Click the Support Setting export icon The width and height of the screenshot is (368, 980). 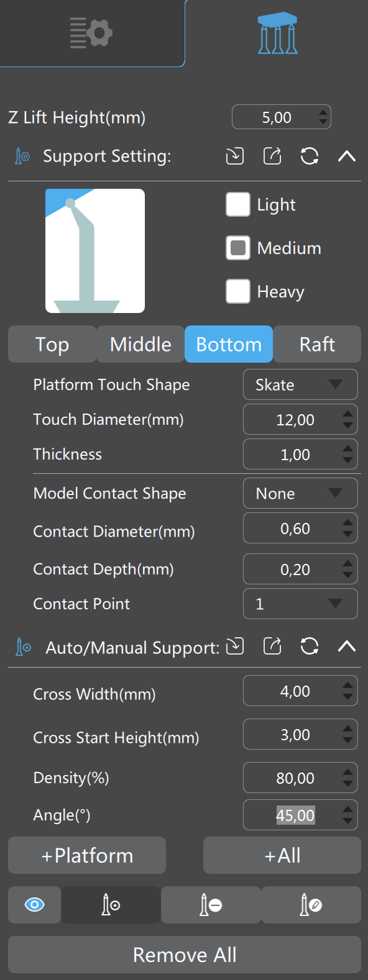(x=272, y=156)
